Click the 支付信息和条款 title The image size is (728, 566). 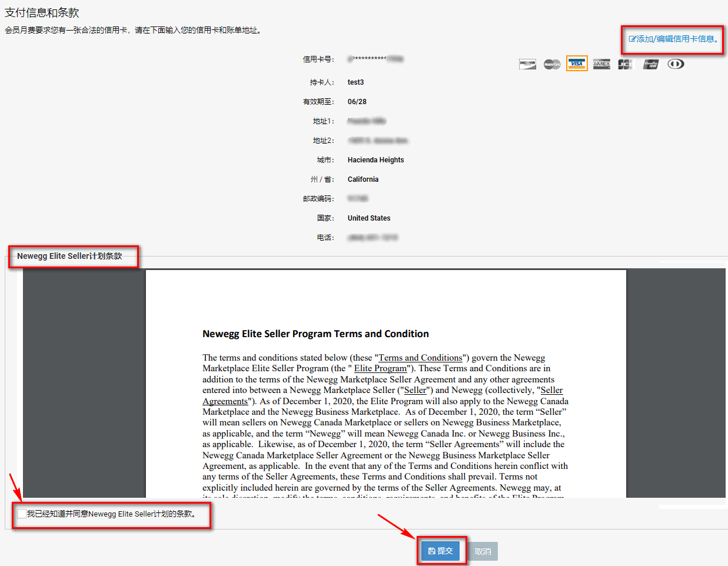(x=42, y=12)
